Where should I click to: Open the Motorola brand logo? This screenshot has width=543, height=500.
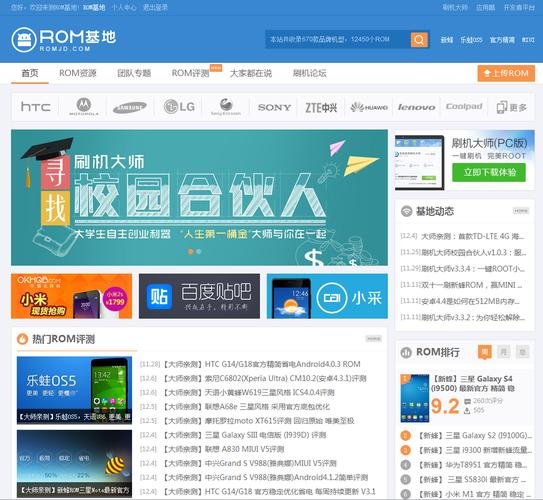pyautogui.click(x=84, y=107)
